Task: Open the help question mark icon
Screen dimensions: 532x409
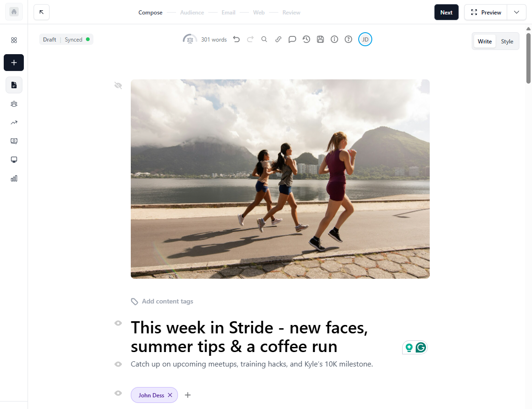Action: click(348, 39)
